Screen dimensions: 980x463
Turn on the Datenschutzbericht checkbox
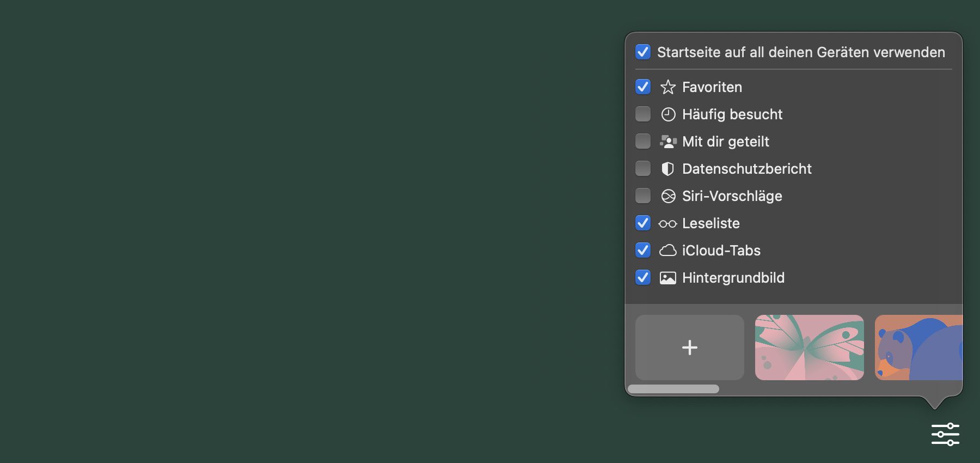click(x=643, y=169)
